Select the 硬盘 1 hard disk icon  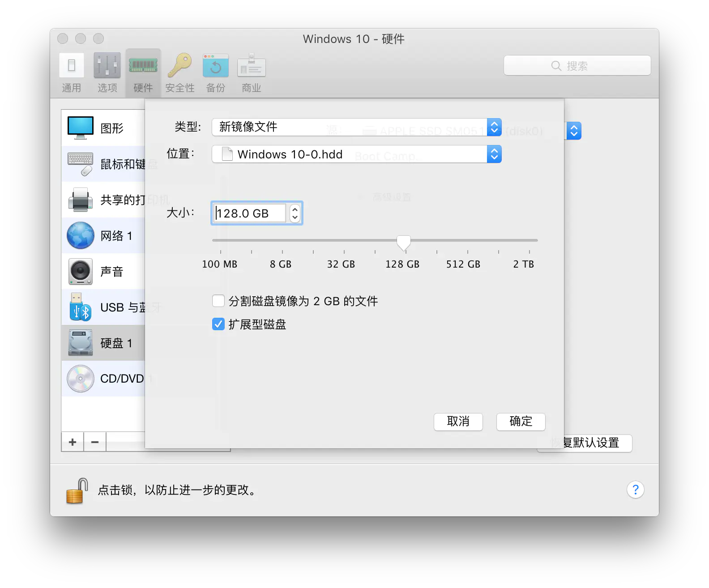81,343
